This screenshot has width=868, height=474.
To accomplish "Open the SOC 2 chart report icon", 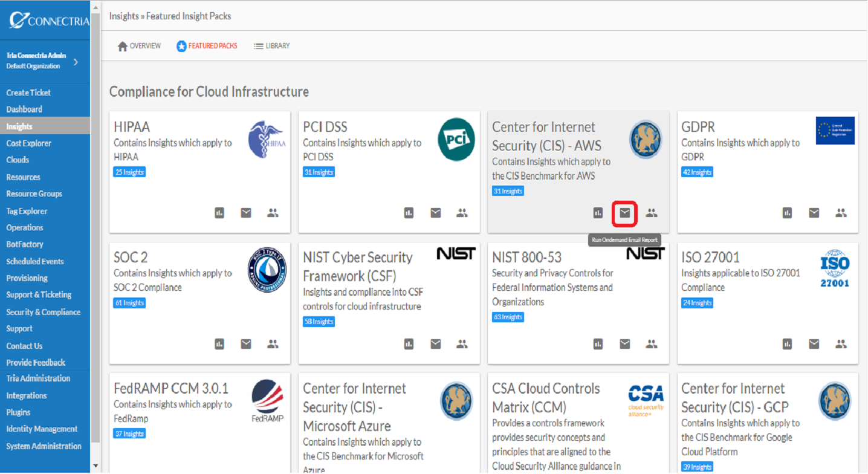I will pos(219,344).
